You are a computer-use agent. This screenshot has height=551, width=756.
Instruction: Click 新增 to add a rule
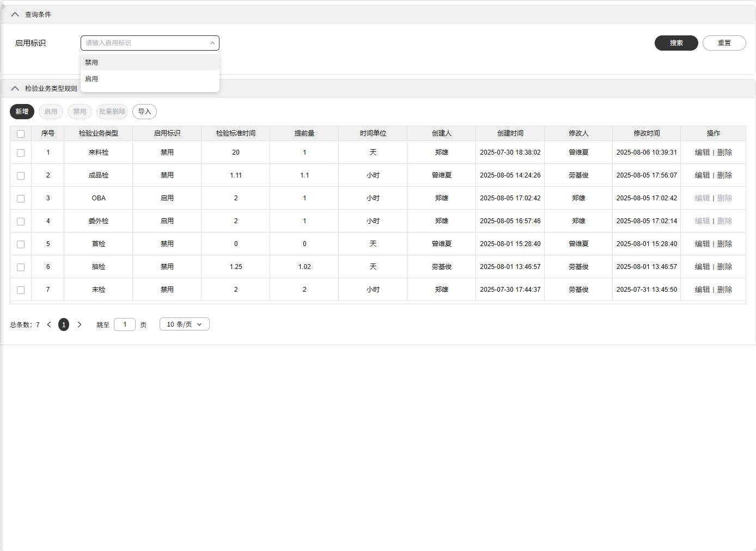coord(22,112)
